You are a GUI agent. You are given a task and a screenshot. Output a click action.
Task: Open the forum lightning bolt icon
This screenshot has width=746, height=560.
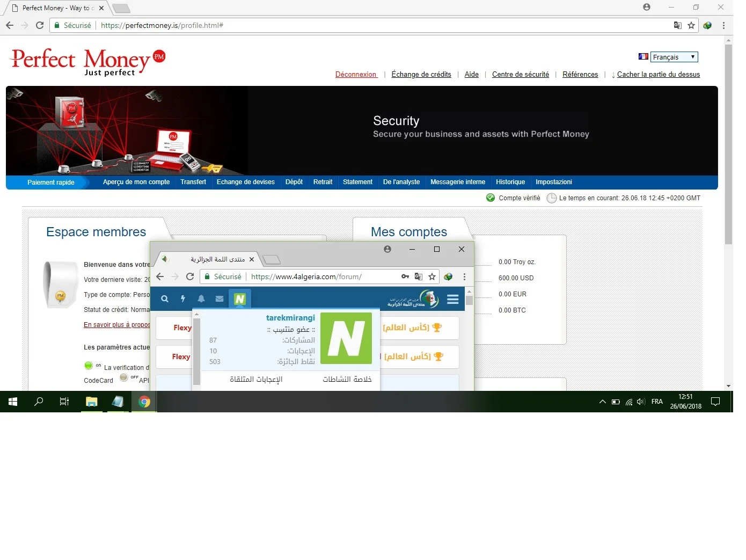click(183, 299)
